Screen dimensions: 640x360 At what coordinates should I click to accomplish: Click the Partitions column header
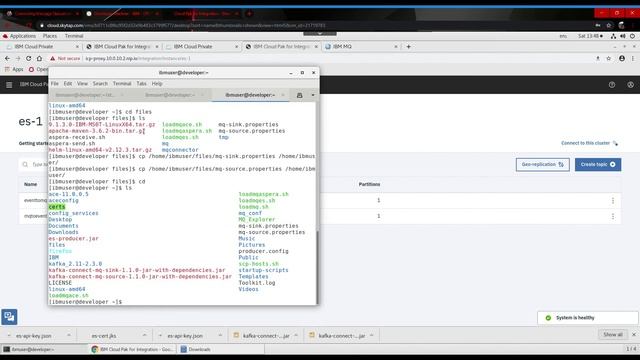[x=369, y=184]
